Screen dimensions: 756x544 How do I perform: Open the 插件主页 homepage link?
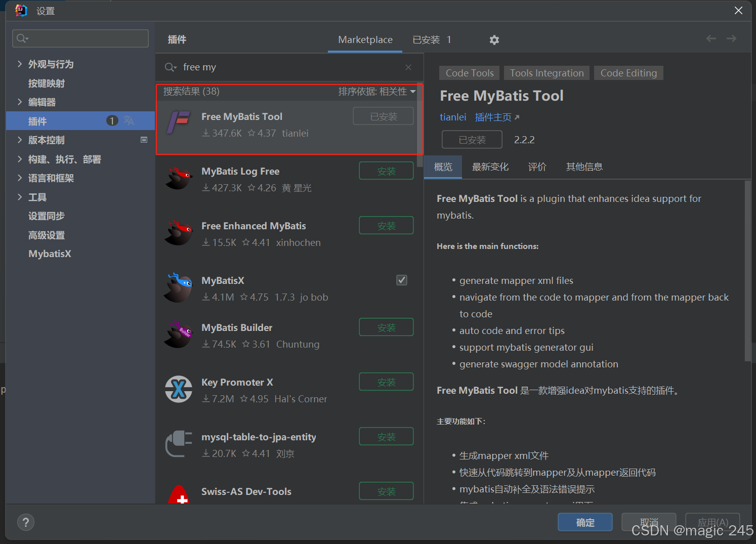pos(497,117)
